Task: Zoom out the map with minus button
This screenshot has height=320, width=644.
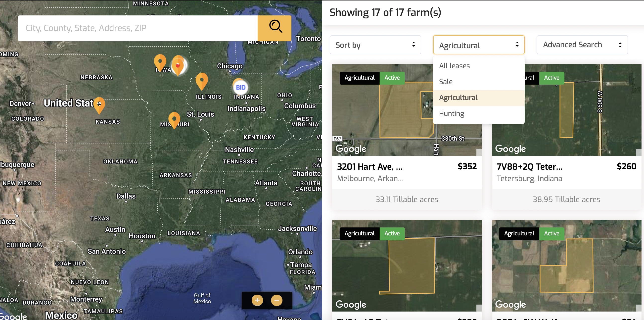Action: coord(276,300)
